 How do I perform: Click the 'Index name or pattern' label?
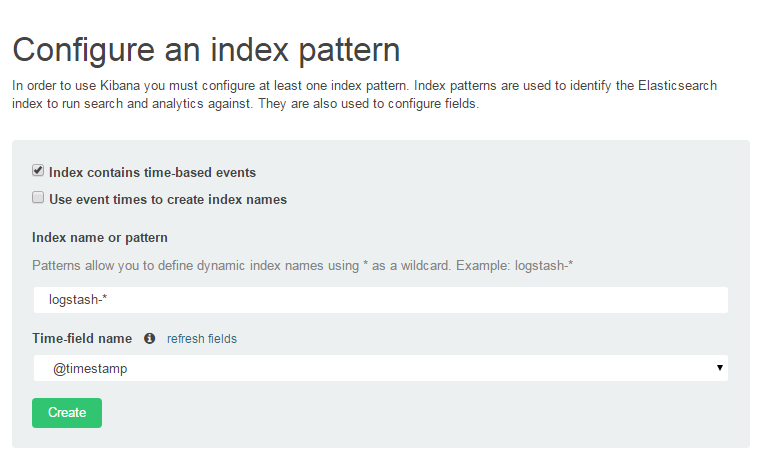point(99,237)
